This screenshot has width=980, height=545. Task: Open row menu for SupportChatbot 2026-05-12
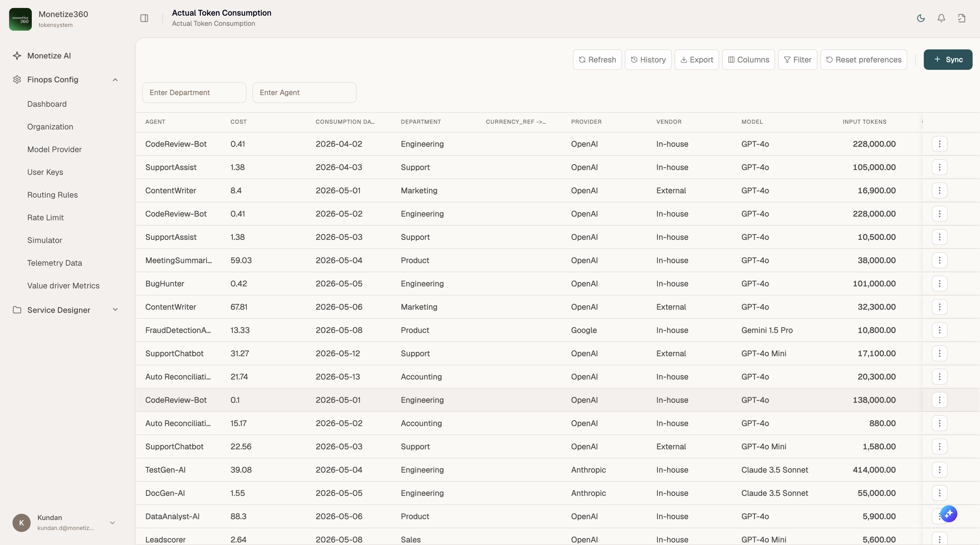(x=939, y=353)
